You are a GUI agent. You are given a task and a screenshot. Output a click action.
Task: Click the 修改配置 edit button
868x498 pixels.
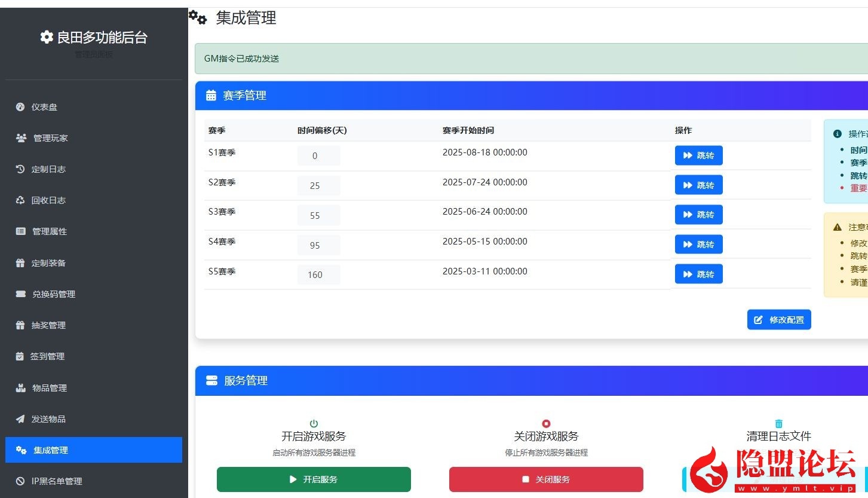(778, 320)
